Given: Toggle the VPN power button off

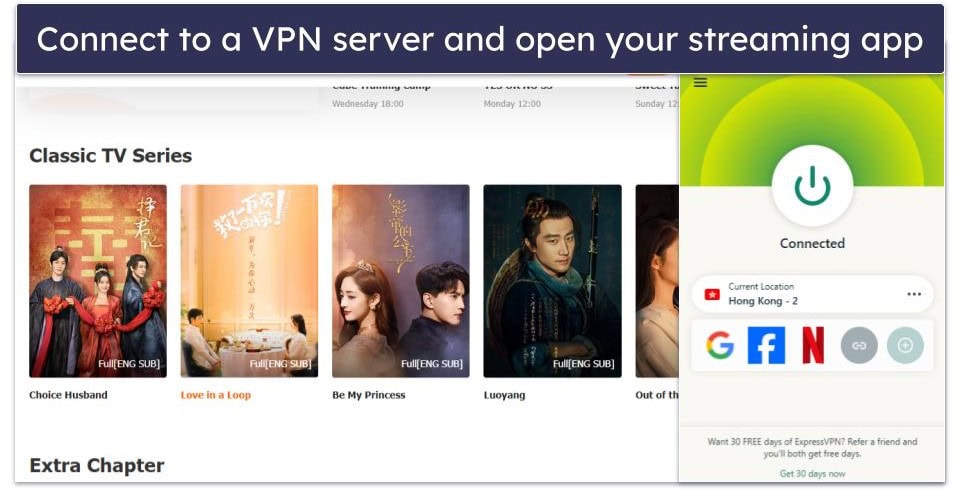Looking at the screenshot, I should (x=812, y=186).
